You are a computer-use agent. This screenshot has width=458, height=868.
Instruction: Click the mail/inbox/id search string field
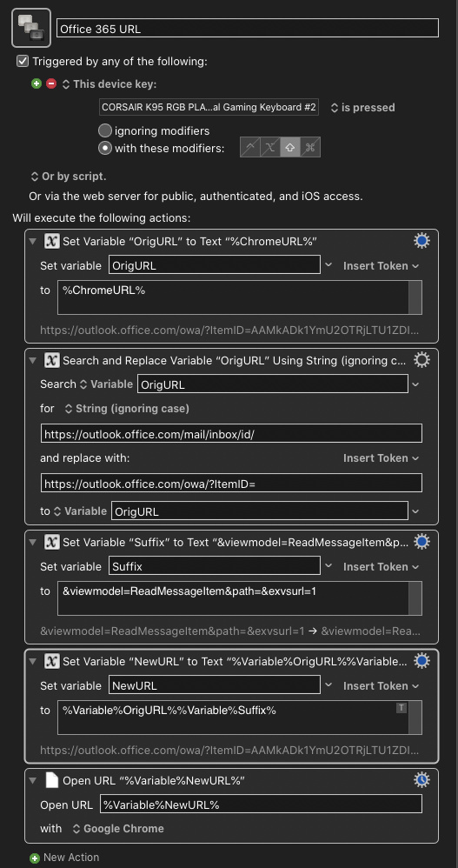tap(231, 433)
